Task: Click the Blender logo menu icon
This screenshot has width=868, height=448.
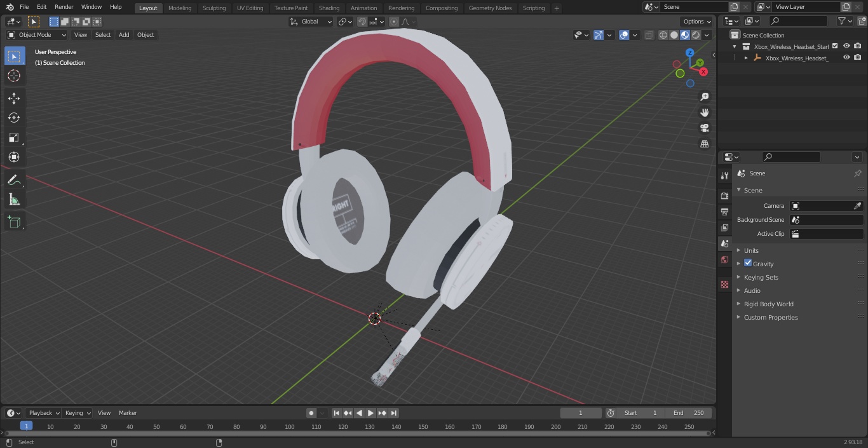Action: tap(9, 7)
